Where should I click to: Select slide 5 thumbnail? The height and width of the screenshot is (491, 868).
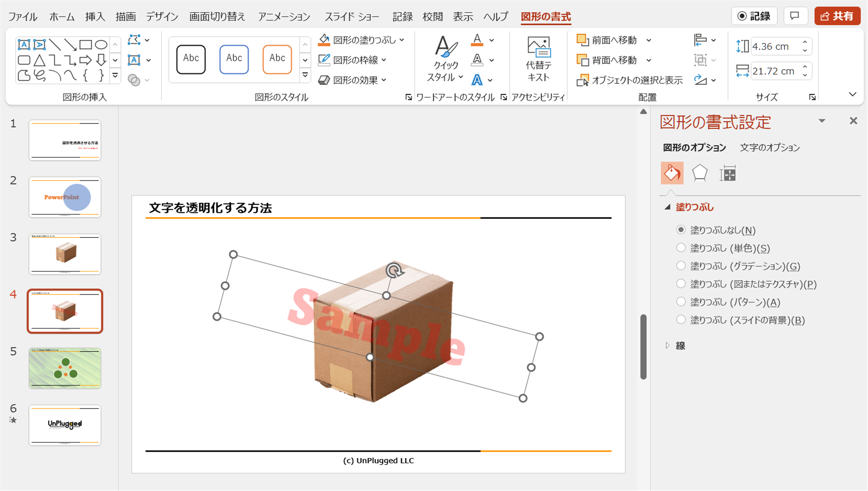pos(65,368)
